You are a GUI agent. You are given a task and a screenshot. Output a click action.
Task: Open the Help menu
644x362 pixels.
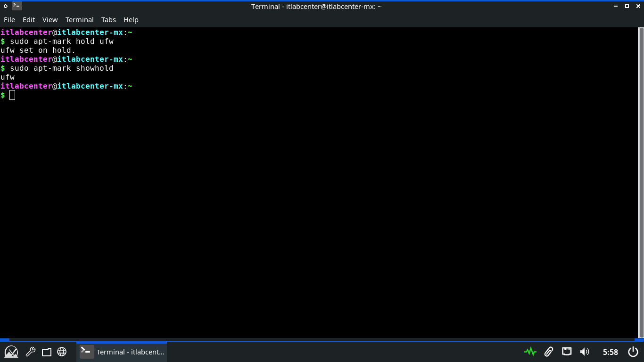pos(131,20)
